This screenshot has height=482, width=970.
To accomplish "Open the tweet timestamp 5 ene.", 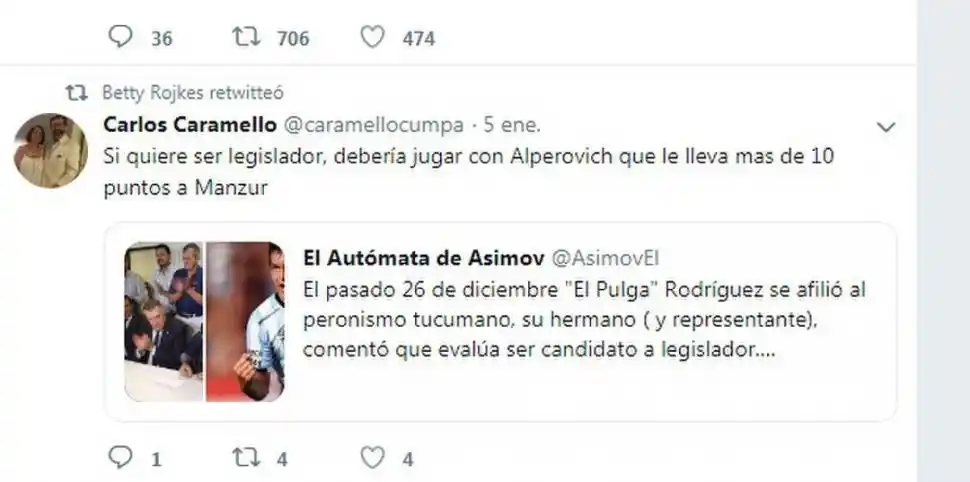I will coord(512,125).
